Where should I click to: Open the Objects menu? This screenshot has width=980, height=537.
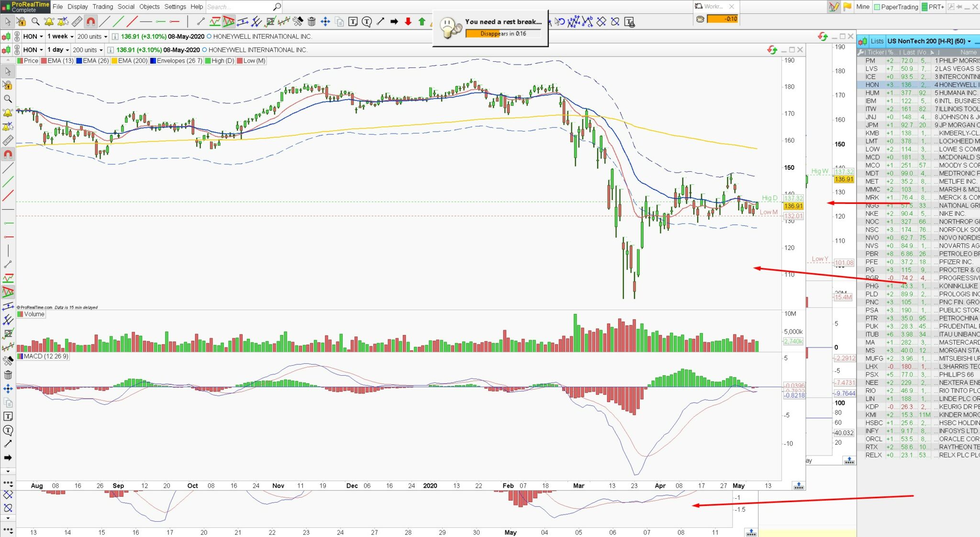pyautogui.click(x=149, y=7)
